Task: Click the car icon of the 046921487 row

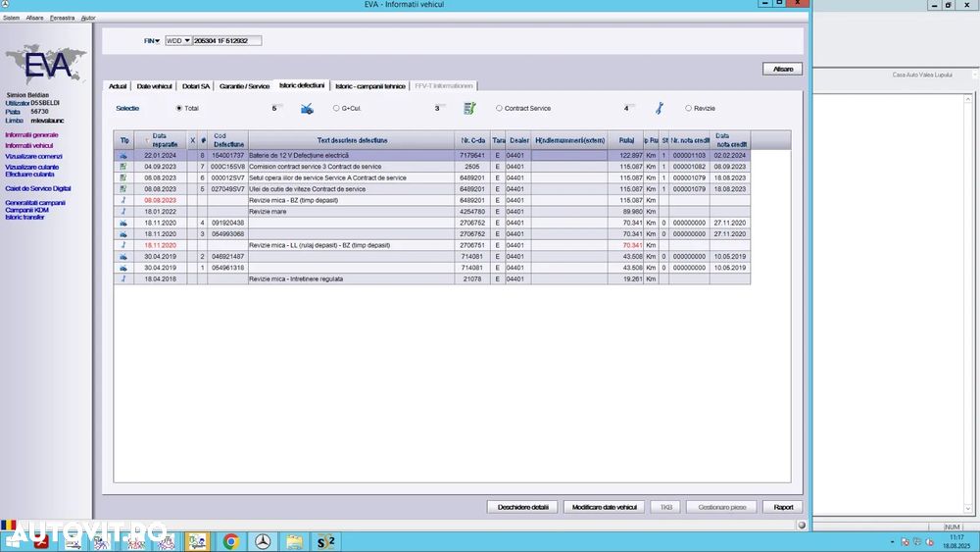Action: coord(123,256)
